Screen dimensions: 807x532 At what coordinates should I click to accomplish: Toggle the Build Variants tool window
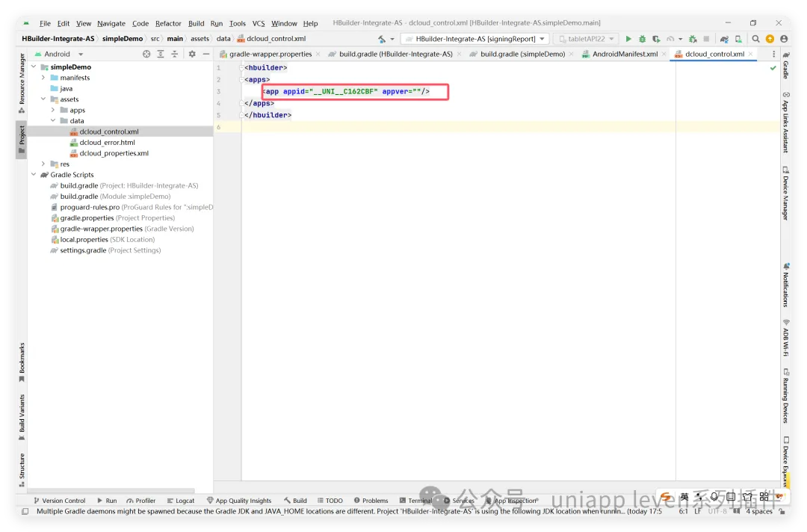pos(22,417)
